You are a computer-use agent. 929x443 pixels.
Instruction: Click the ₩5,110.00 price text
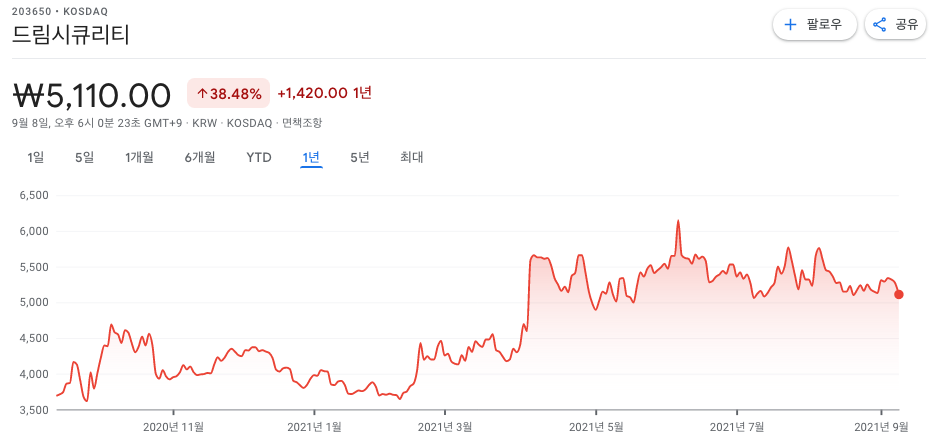click(92, 95)
